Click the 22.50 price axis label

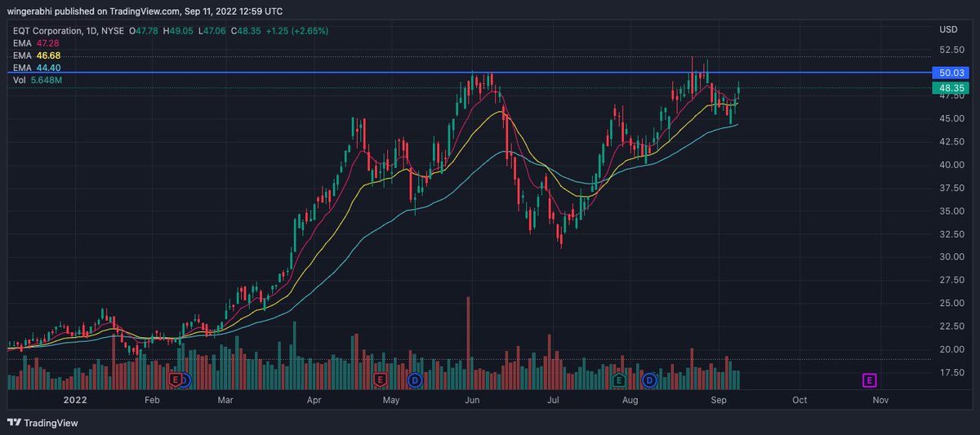(951, 326)
